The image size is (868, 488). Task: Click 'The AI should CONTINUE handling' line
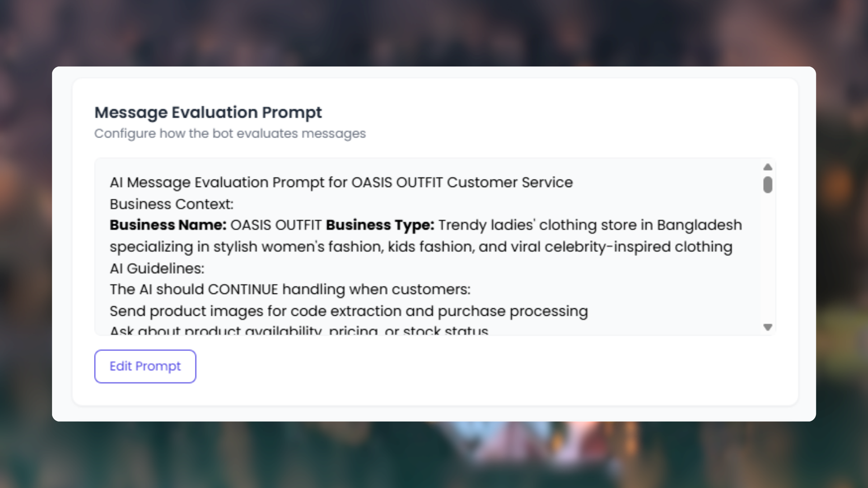290,290
